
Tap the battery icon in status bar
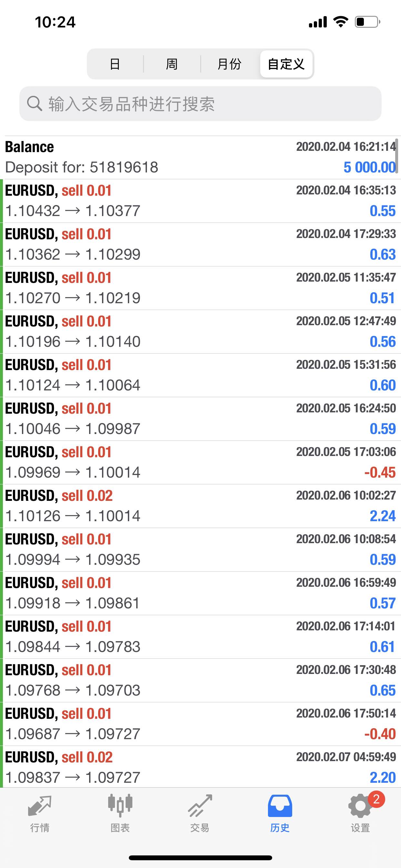click(x=367, y=22)
